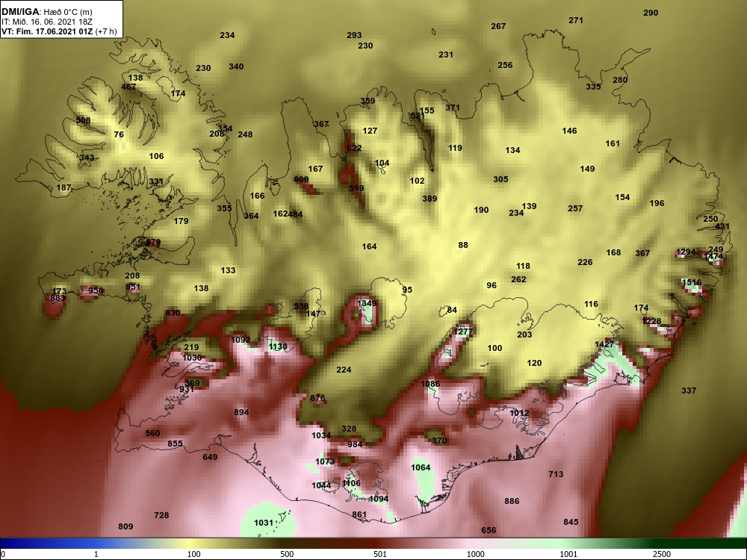Select the 1001 label on the color scale

pos(568,554)
